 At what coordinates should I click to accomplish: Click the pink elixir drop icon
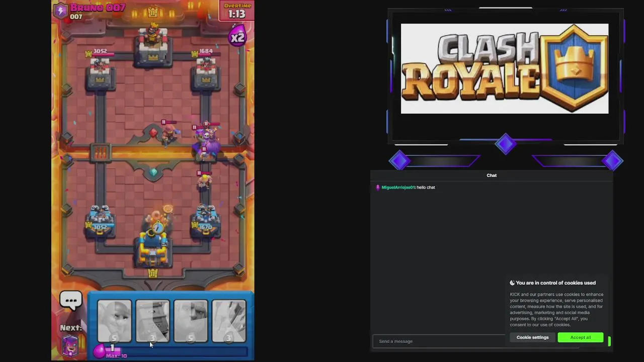[100, 350]
